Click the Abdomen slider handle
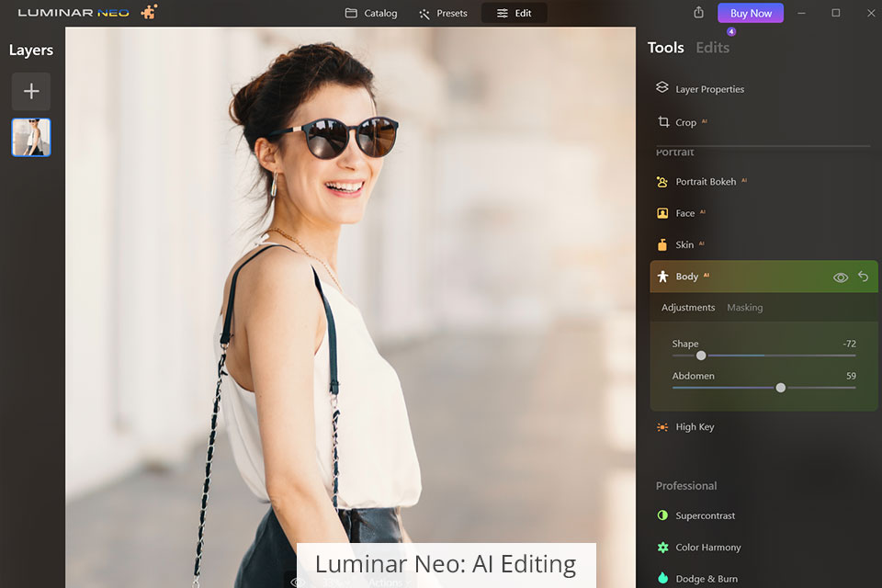Screen dimensions: 882x588 (x=781, y=388)
